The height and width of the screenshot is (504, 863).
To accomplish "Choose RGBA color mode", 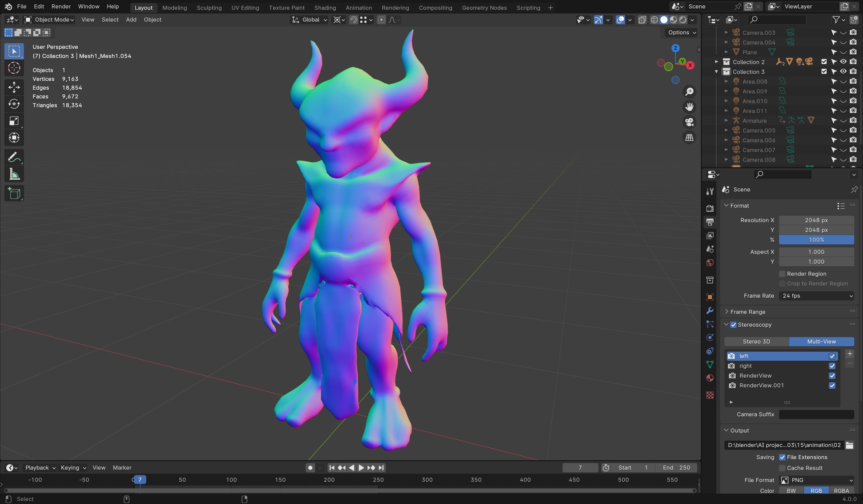I will tap(841, 491).
